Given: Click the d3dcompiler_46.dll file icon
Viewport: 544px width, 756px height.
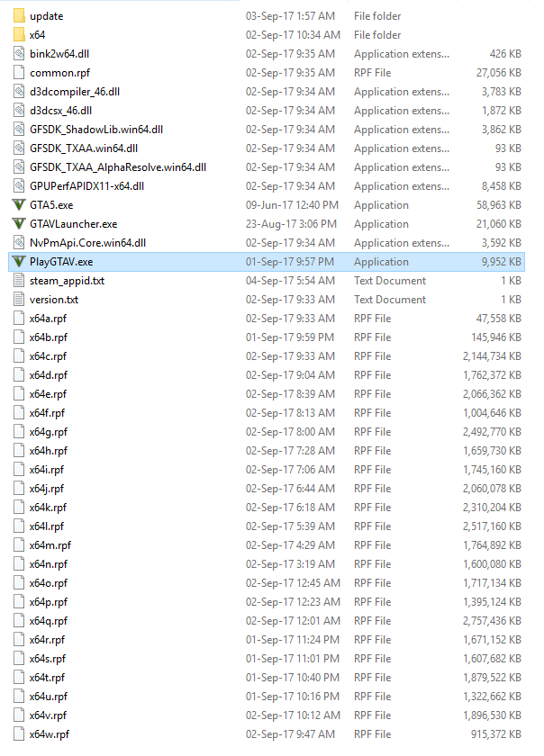Looking at the screenshot, I should pyautogui.click(x=19, y=91).
